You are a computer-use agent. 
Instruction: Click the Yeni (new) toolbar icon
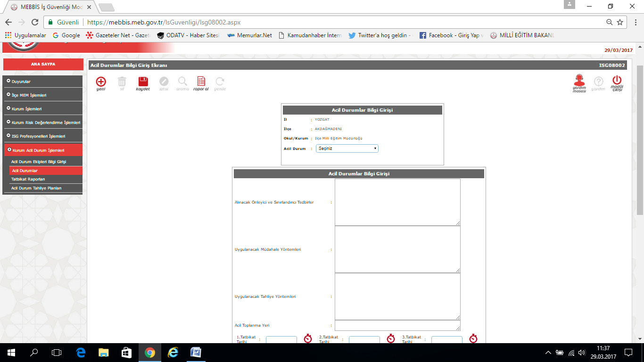pos(101,82)
